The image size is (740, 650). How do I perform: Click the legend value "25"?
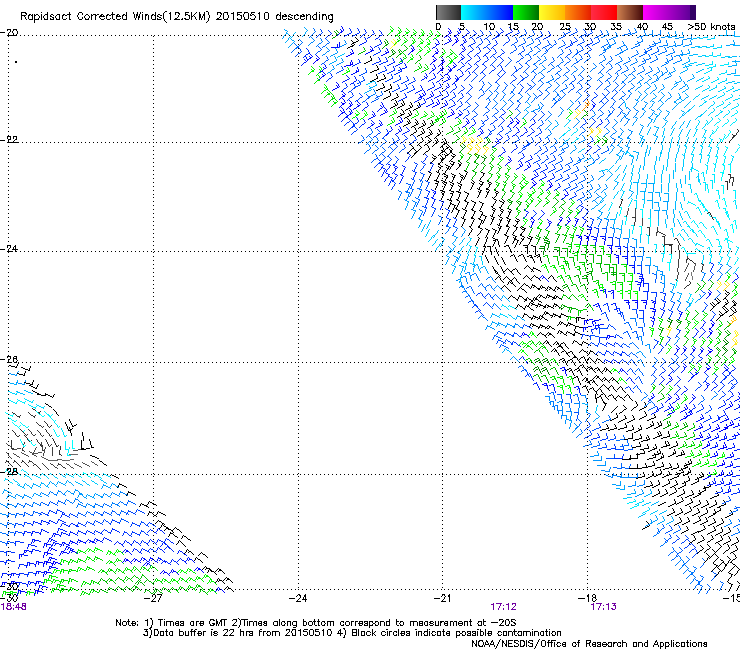565,27
